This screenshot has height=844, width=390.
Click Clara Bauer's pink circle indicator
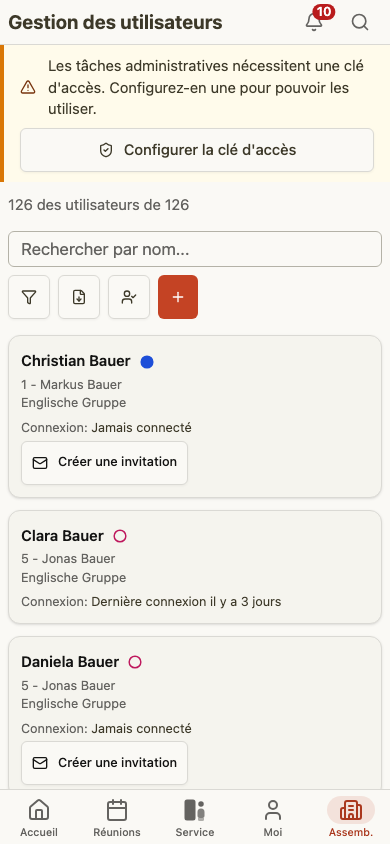tap(120, 536)
